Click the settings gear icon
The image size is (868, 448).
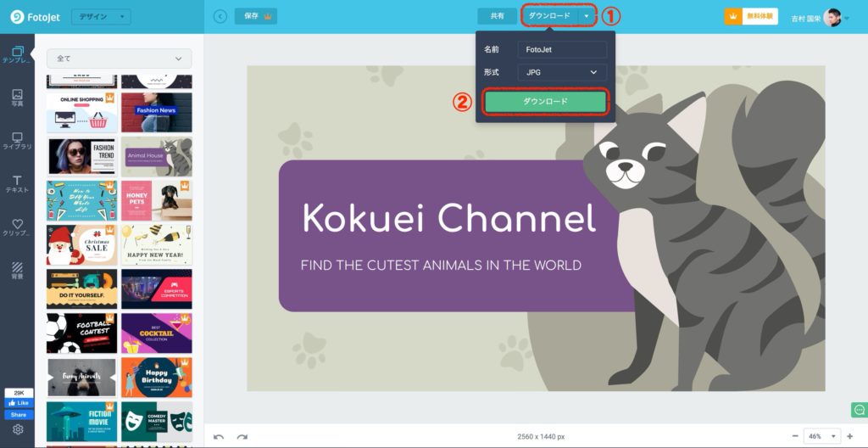pyautogui.click(x=18, y=429)
